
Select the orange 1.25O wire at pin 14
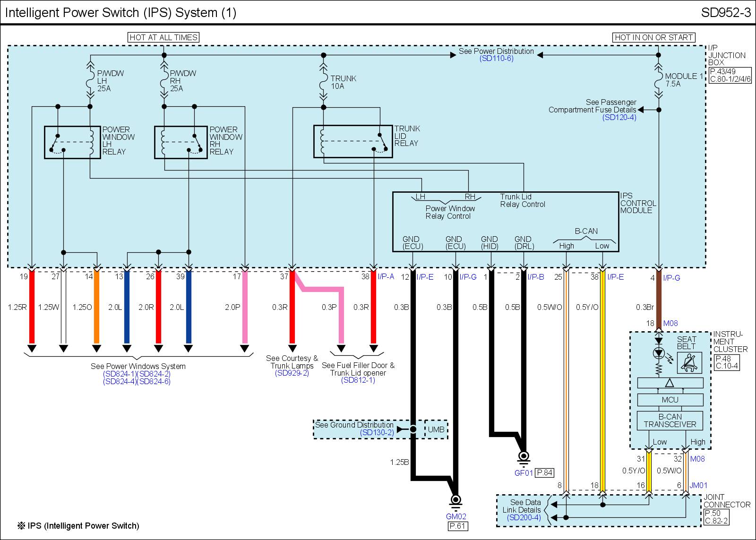(96, 307)
